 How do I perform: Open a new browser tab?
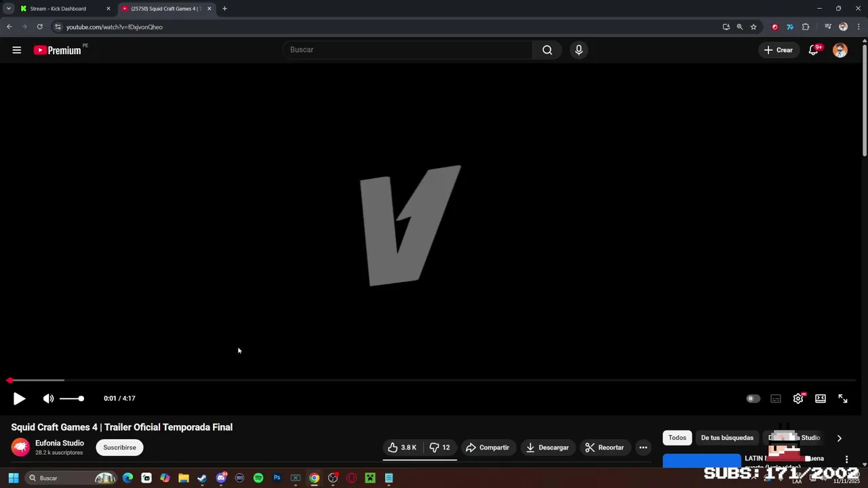point(224,9)
